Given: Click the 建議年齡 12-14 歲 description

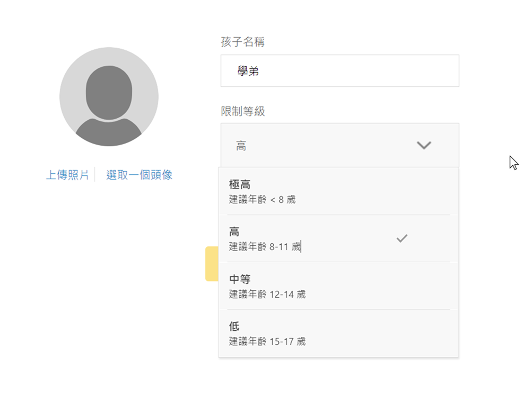Looking at the screenshot, I should click(x=267, y=294).
